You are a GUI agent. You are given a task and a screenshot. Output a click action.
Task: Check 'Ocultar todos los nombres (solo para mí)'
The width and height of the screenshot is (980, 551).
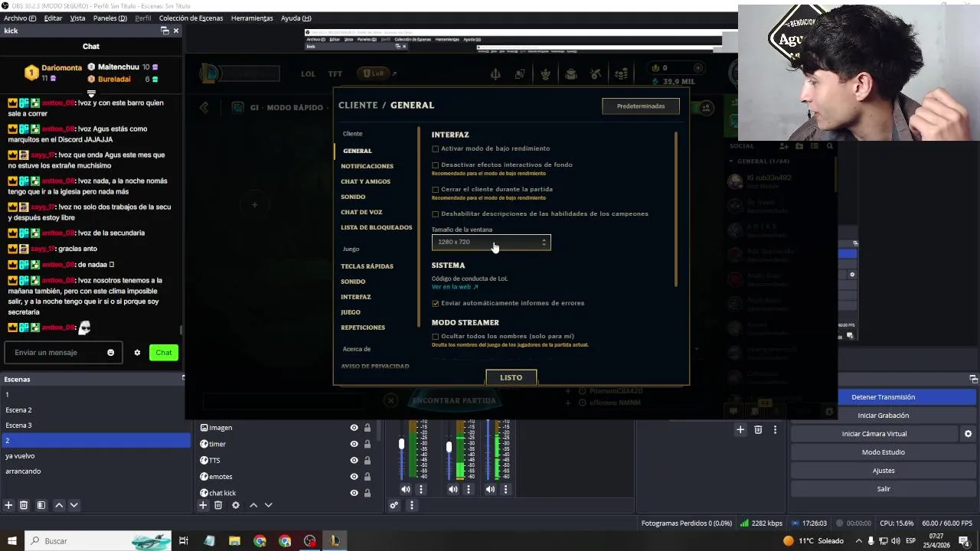pyautogui.click(x=436, y=336)
